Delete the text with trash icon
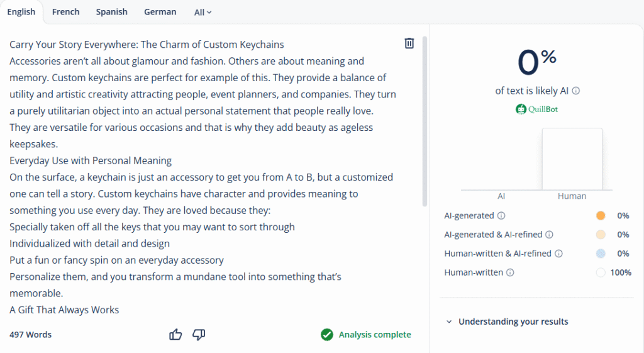The width and height of the screenshot is (644, 353). point(409,43)
